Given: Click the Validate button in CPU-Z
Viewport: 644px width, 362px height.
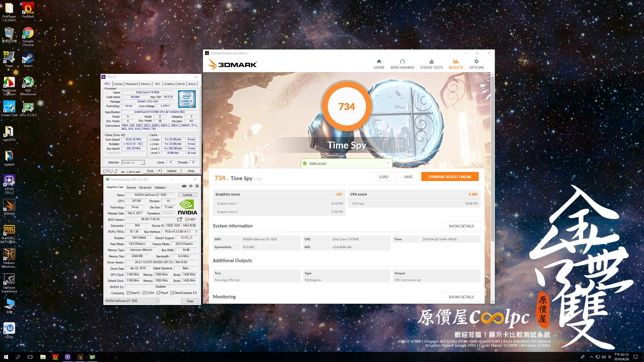Looking at the screenshot, I should point(172,171).
